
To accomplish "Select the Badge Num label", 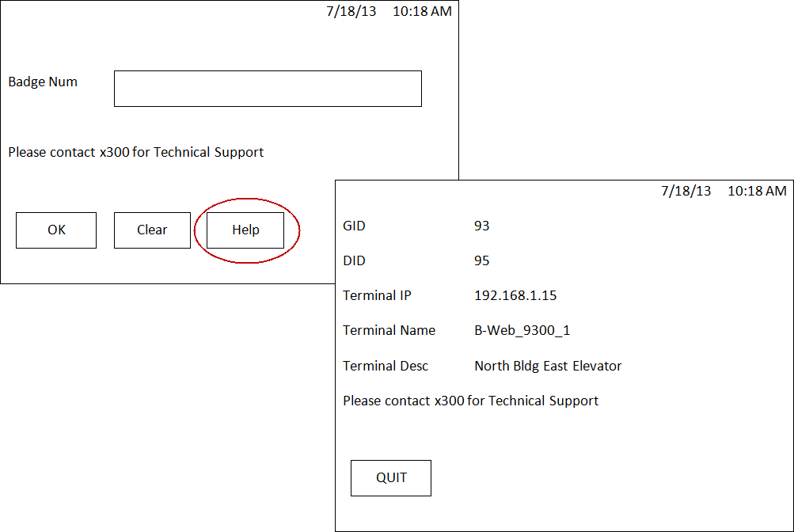I will point(43,82).
